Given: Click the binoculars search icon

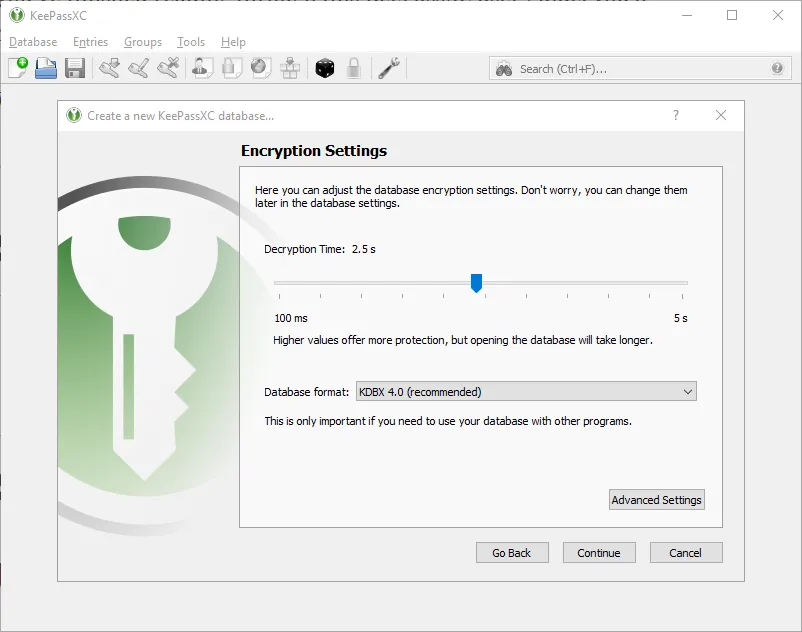Looking at the screenshot, I should pyautogui.click(x=504, y=69).
